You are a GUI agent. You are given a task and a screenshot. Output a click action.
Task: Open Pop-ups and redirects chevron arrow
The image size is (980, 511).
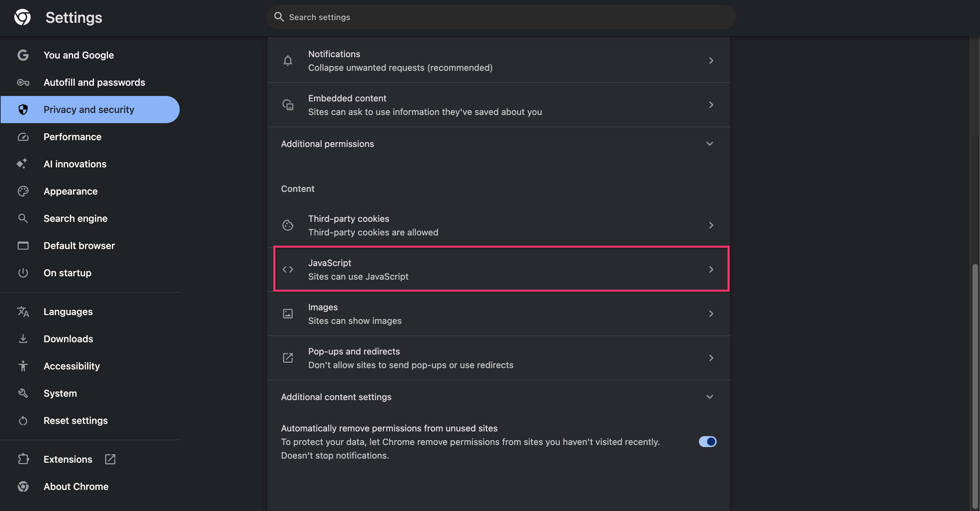tap(711, 358)
